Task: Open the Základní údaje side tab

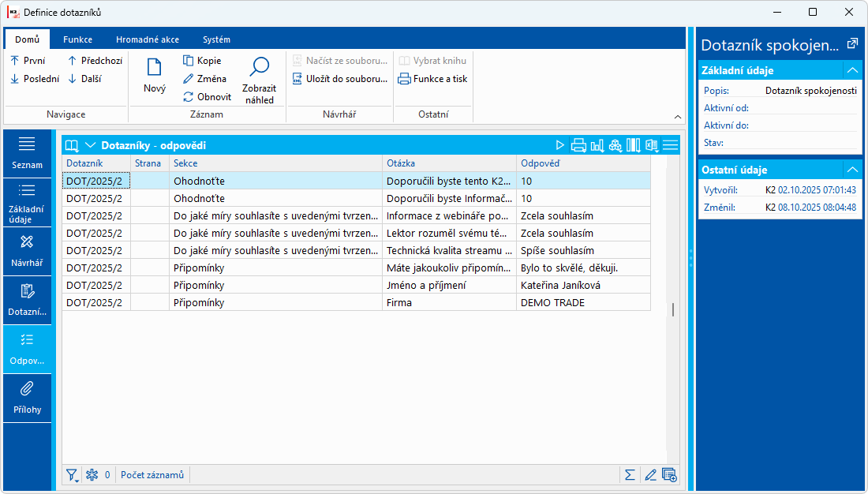Action: pyautogui.click(x=27, y=203)
